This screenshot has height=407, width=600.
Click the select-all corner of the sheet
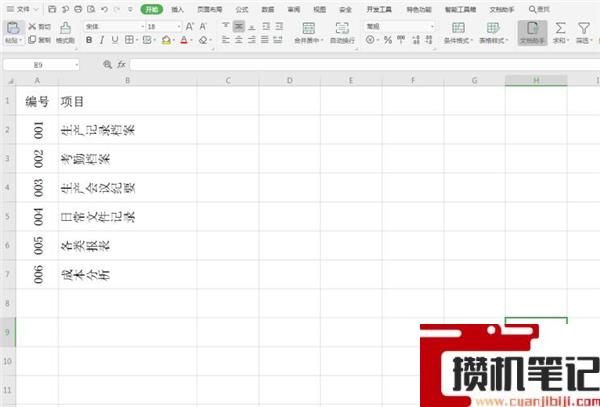pyautogui.click(x=10, y=81)
